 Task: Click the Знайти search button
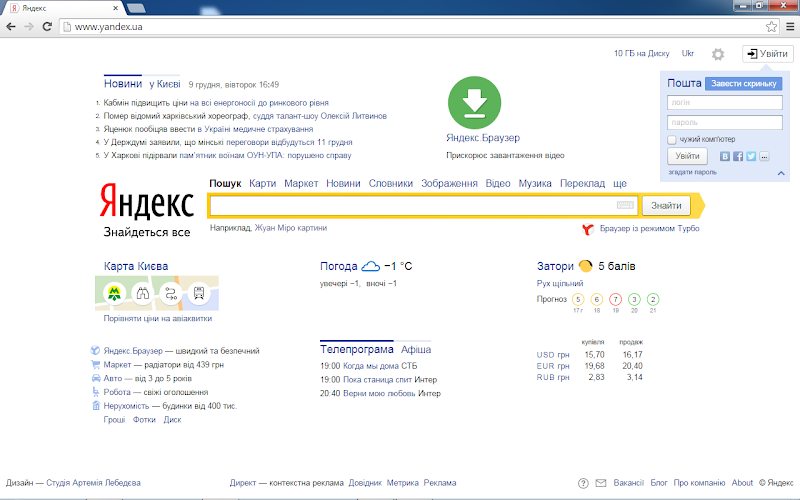click(666, 205)
